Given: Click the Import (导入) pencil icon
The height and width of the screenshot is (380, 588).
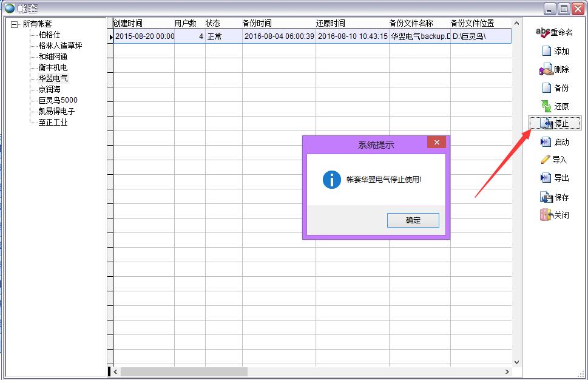Looking at the screenshot, I should pos(546,160).
